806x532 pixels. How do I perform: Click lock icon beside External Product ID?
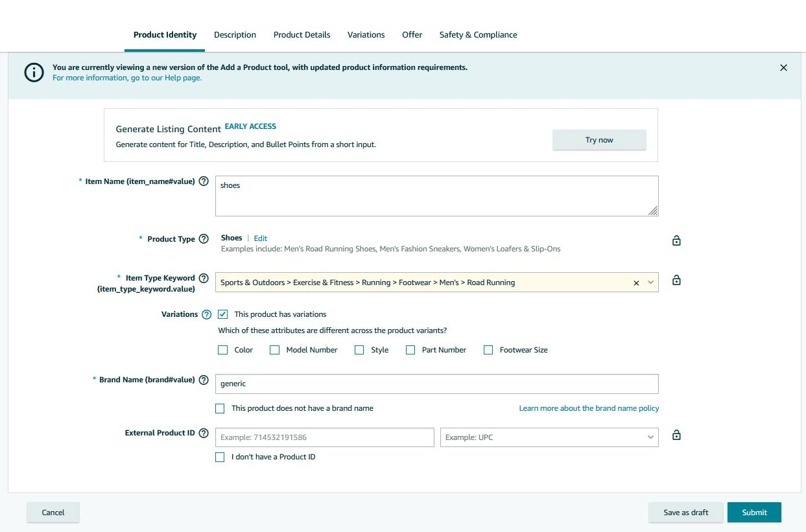676,435
